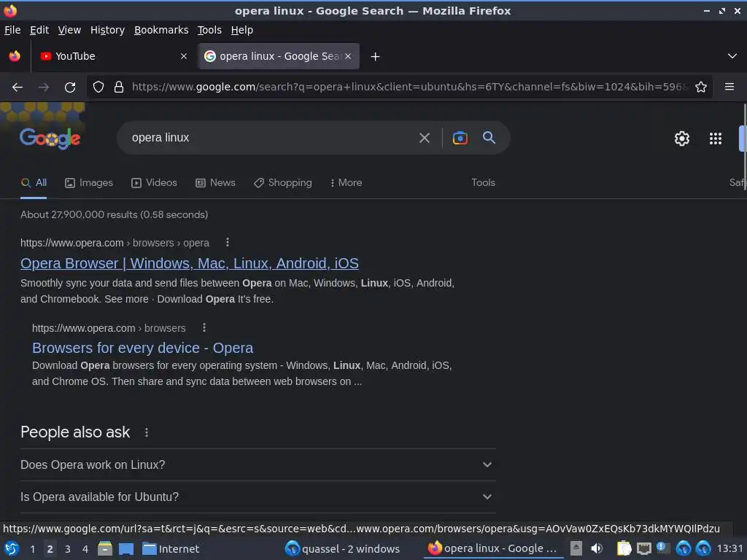Open Firefox View pinned icon

pos(15,56)
